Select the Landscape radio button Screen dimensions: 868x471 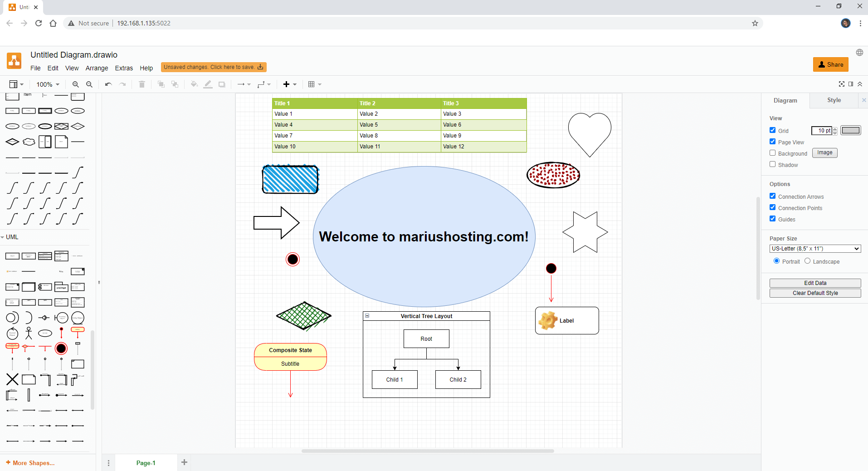(808, 261)
